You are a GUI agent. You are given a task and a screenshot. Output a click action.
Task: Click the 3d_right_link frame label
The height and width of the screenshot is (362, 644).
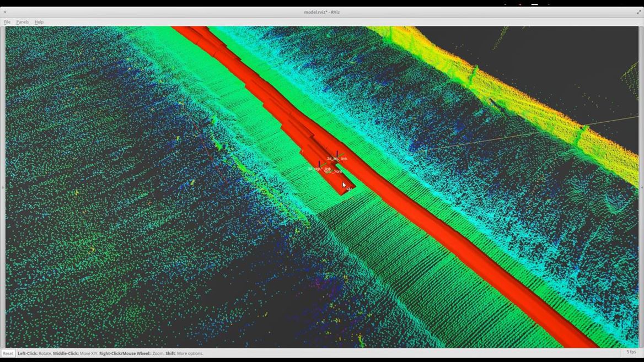[x=319, y=169]
